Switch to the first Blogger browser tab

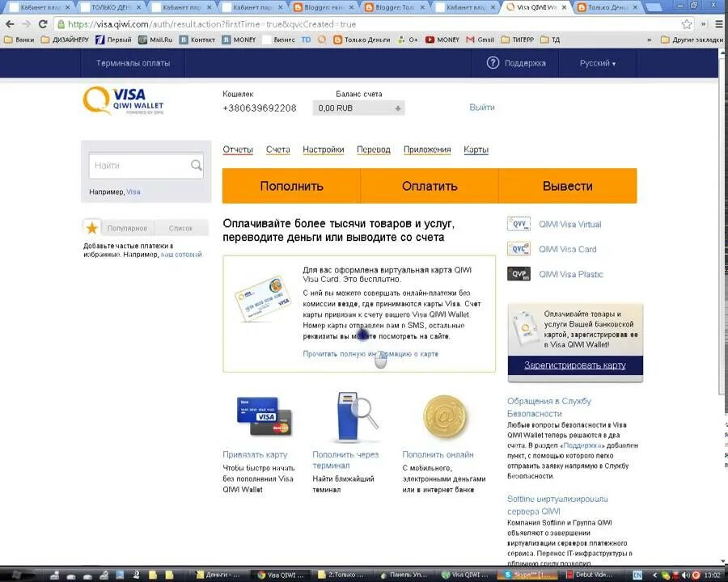coord(324,7)
